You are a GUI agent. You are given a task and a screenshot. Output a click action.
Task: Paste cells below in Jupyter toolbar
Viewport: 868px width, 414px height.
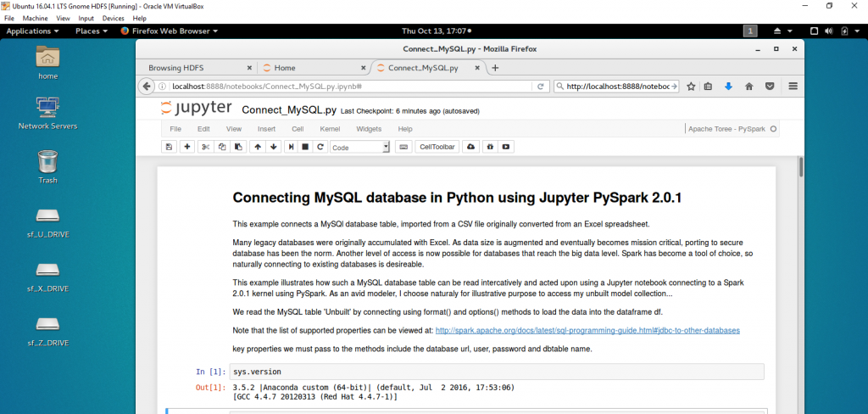pos(238,147)
